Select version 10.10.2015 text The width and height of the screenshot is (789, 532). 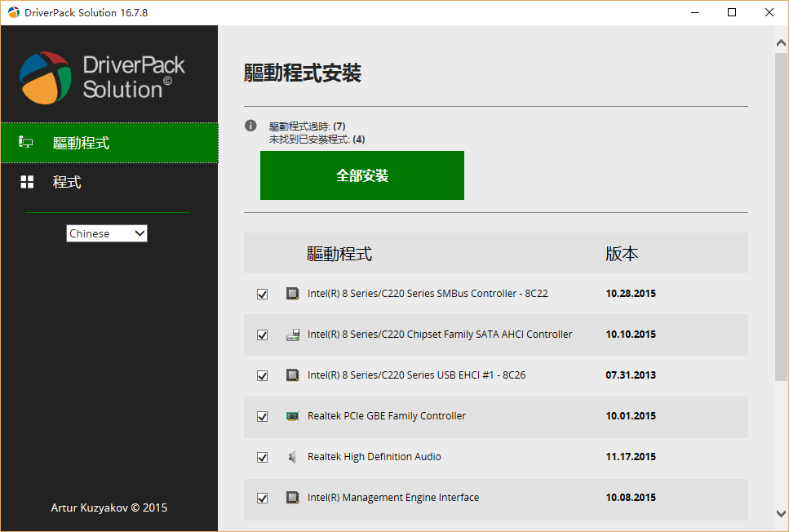tap(631, 335)
